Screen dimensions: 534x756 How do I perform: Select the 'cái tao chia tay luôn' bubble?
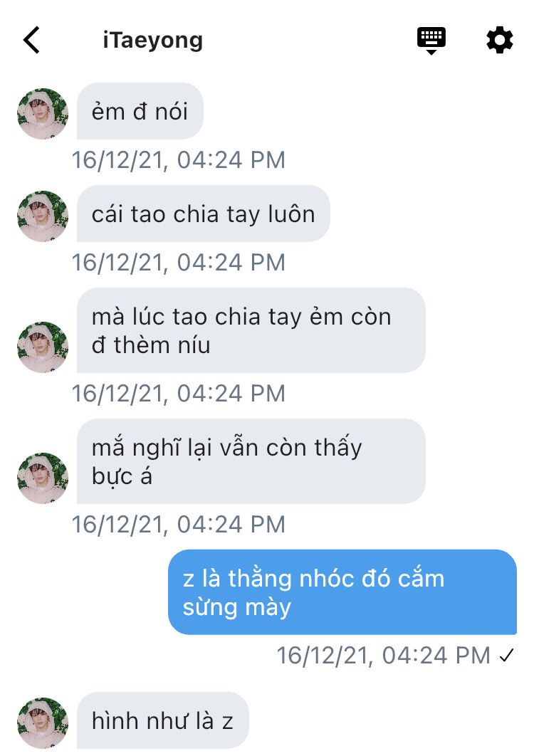(203, 214)
